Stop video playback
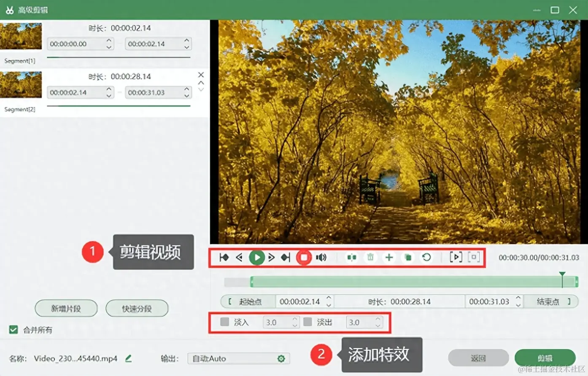 pos(304,257)
